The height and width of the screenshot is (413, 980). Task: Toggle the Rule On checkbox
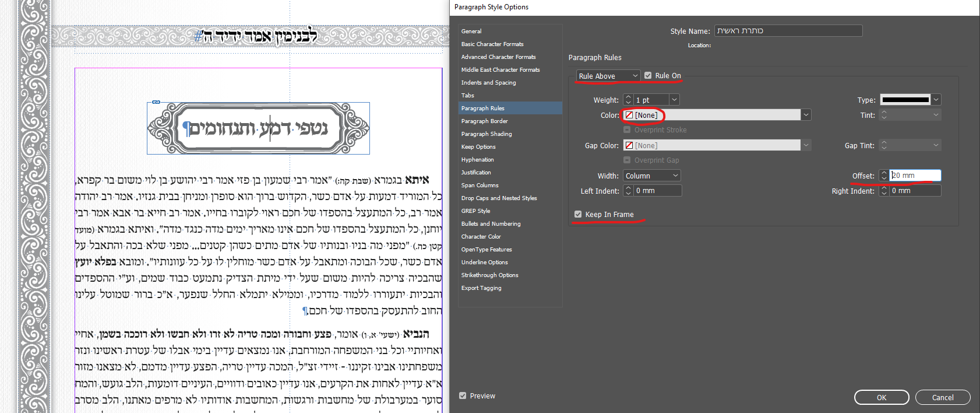648,75
